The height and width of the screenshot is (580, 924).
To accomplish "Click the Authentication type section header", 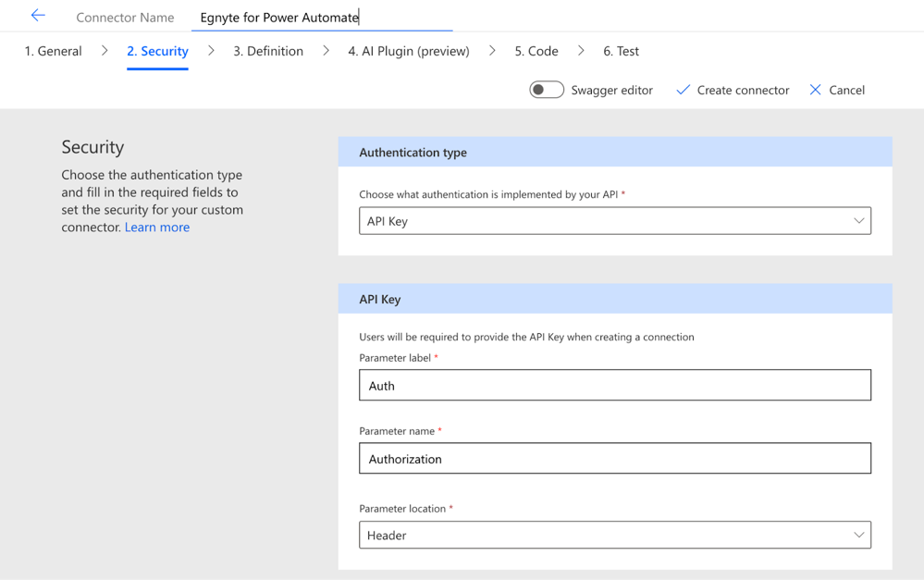I will click(615, 152).
